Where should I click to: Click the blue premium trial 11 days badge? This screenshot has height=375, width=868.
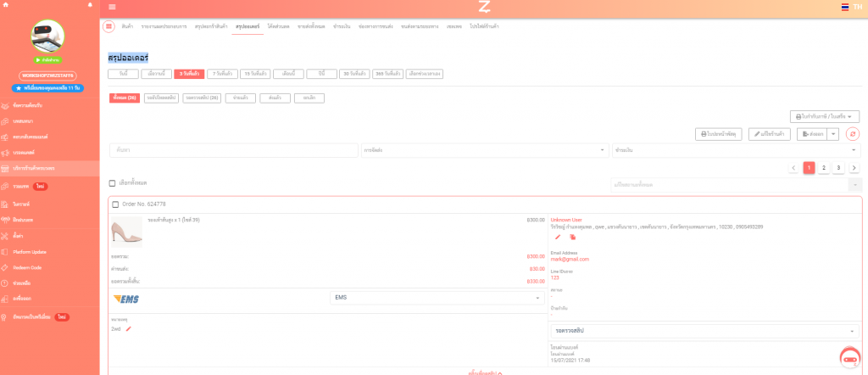tap(47, 88)
